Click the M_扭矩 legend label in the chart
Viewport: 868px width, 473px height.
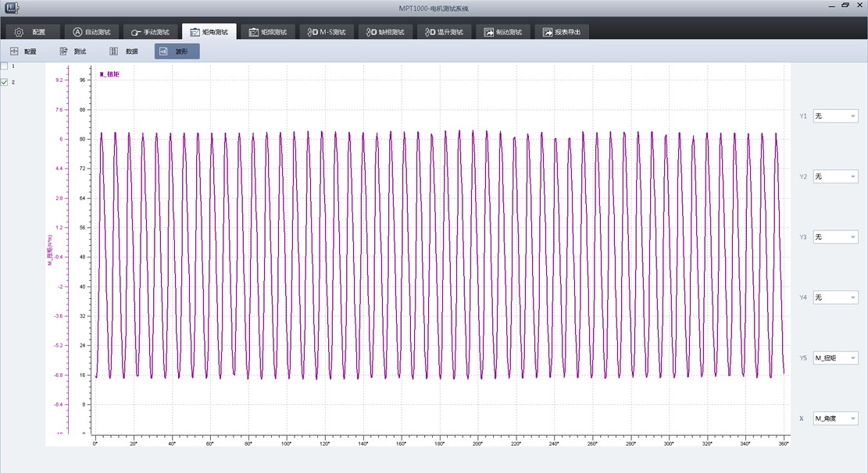109,74
